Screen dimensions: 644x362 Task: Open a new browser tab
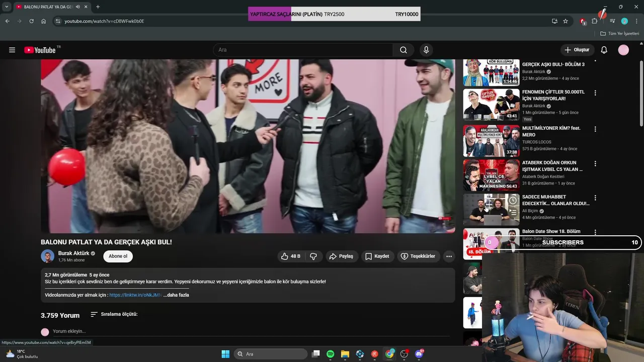click(98, 7)
